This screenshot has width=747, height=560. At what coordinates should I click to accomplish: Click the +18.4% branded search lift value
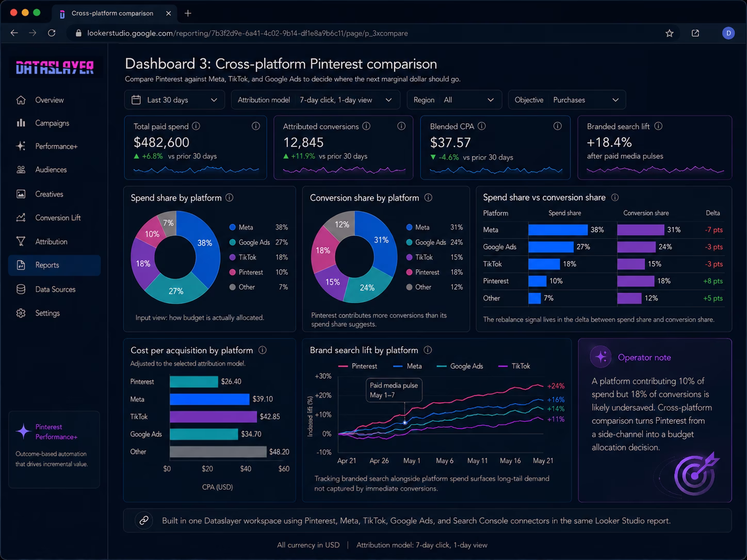pyautogui.click(x=609, y=142)
